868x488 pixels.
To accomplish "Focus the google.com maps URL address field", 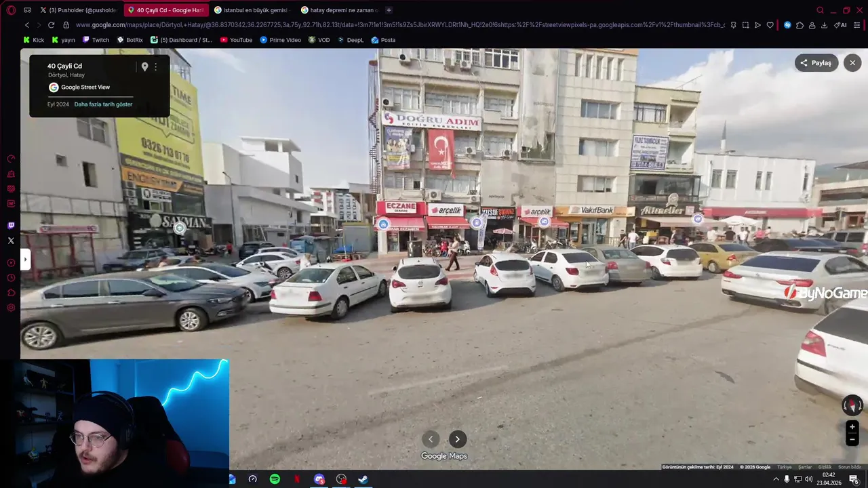I will click(400, 25).
